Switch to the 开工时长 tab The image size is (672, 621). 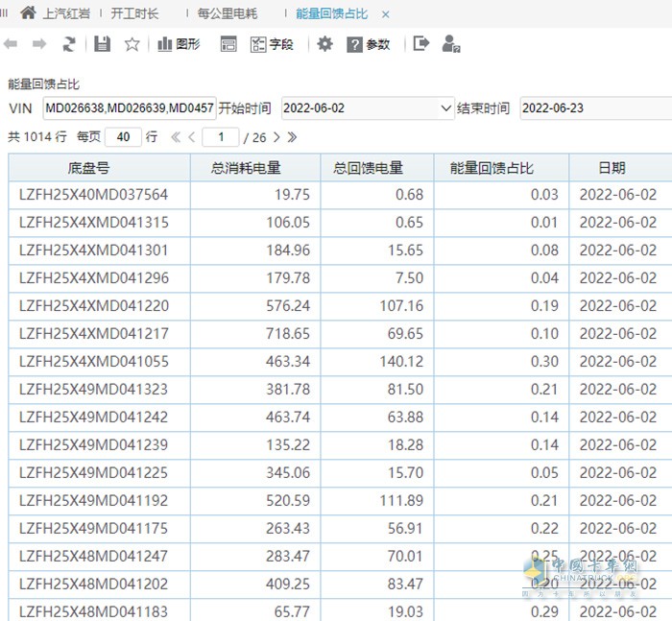(x=134, y=14)
